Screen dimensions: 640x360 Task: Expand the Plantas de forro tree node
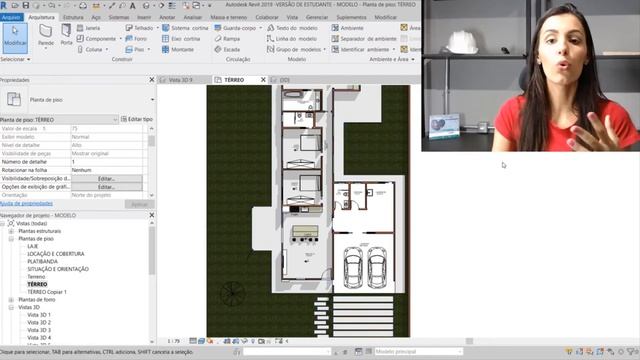click(x=11, y=300)
